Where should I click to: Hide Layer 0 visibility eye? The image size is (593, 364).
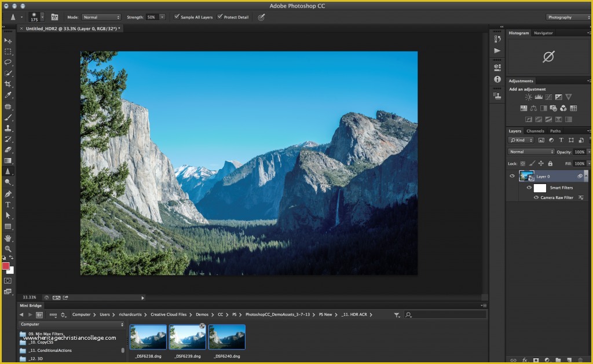[512, 176]
